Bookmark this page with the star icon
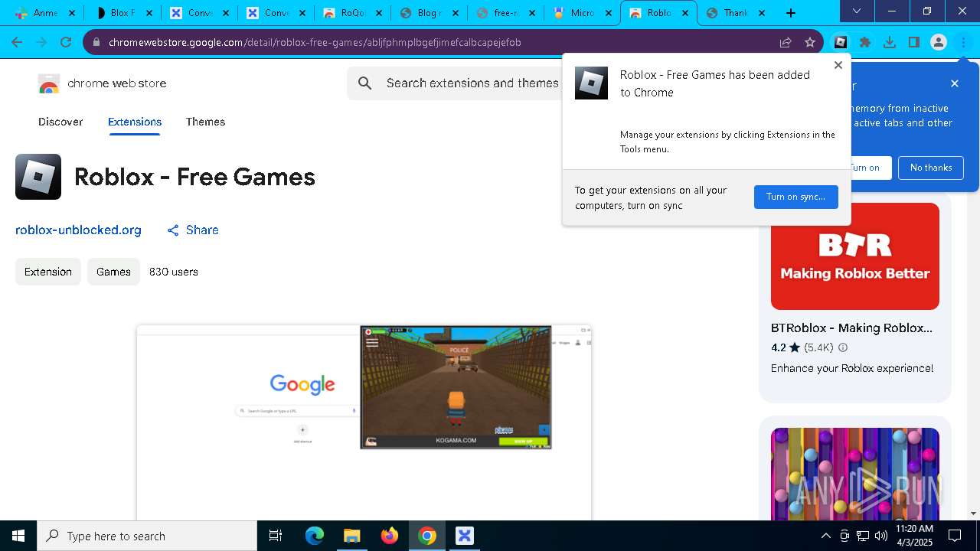The width and height of the screenshot is (980, 551). click(x=810, y=43)
